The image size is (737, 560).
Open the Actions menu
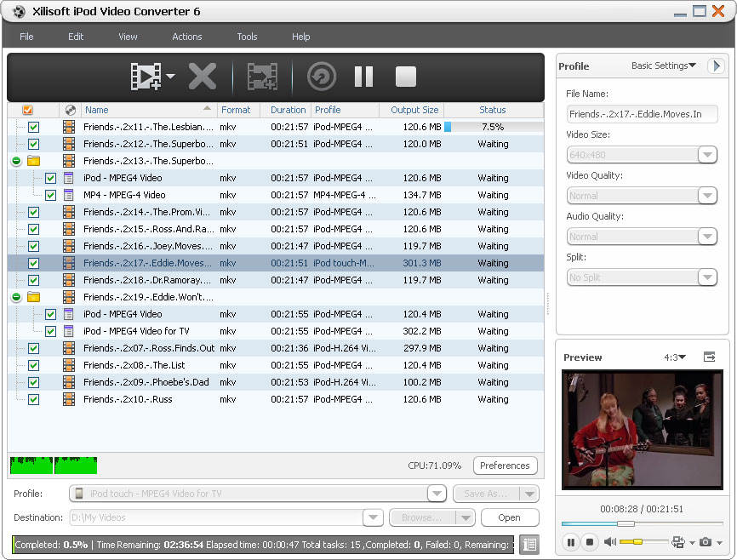pyautogui.click(x=186, y=37)
